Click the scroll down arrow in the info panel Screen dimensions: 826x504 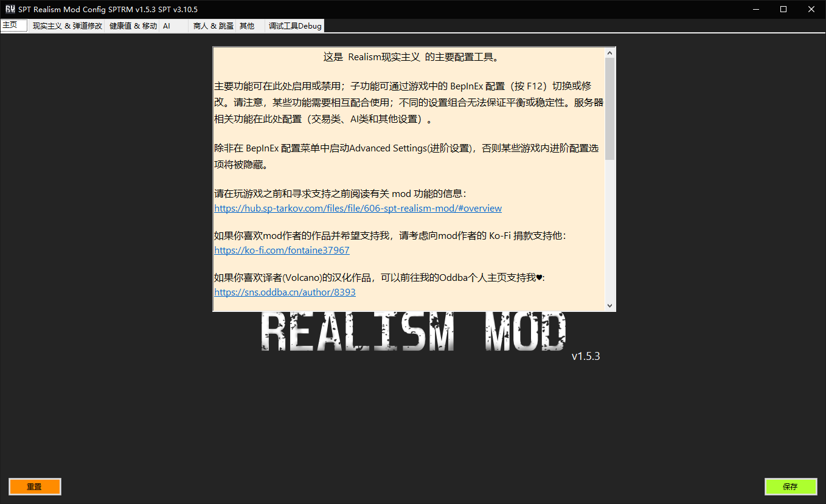click(x=609, y=305)
